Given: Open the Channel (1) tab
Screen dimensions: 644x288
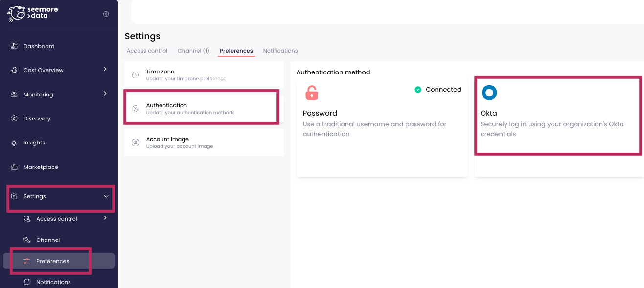Looking at the screenshot, I should pyautogui.click(x=193, y=51).
